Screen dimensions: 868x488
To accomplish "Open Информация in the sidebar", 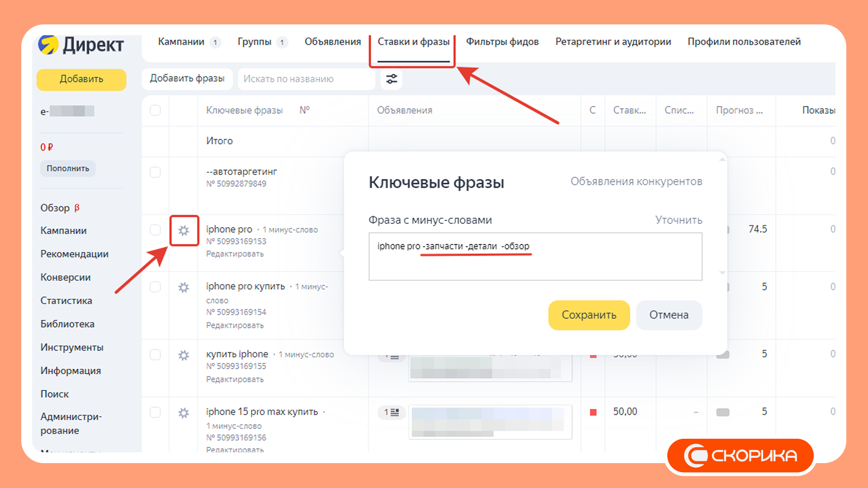I will [71, 371].
